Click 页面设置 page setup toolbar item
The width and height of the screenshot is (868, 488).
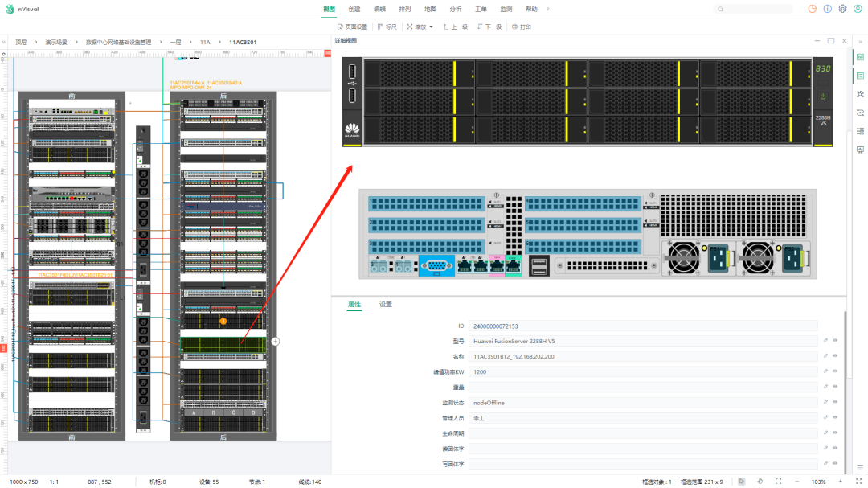pos(352,27)
